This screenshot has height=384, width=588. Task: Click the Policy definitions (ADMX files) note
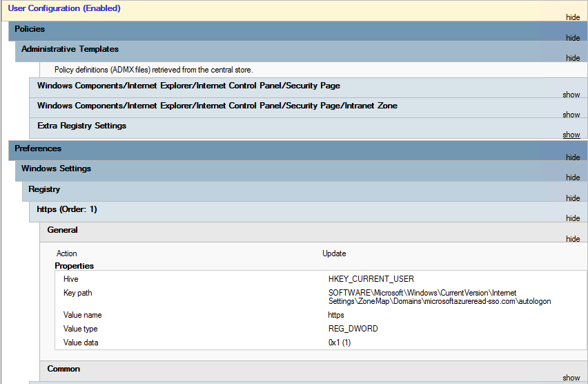point(153,70)
